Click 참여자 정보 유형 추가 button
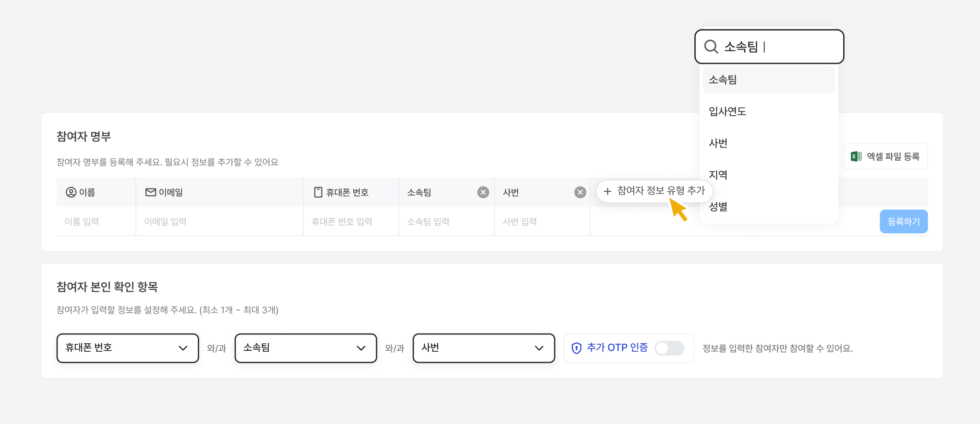980x424 pixels. tap(654, 191)
